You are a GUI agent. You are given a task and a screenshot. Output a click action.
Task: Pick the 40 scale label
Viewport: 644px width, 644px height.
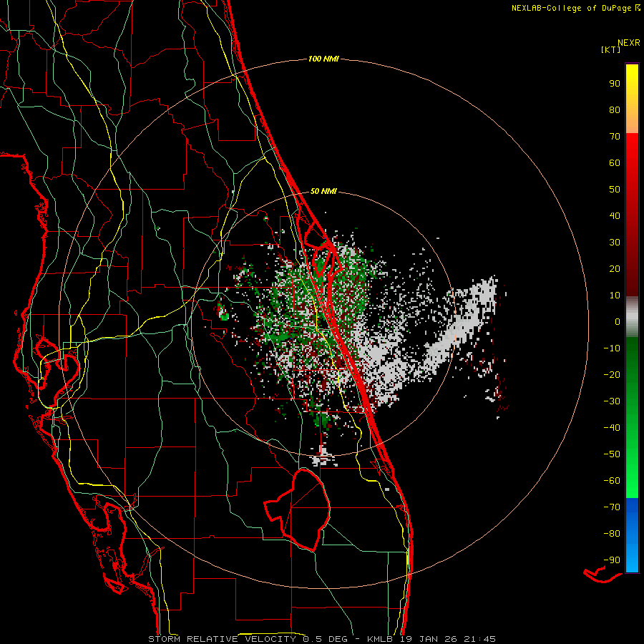pos(615,216)
